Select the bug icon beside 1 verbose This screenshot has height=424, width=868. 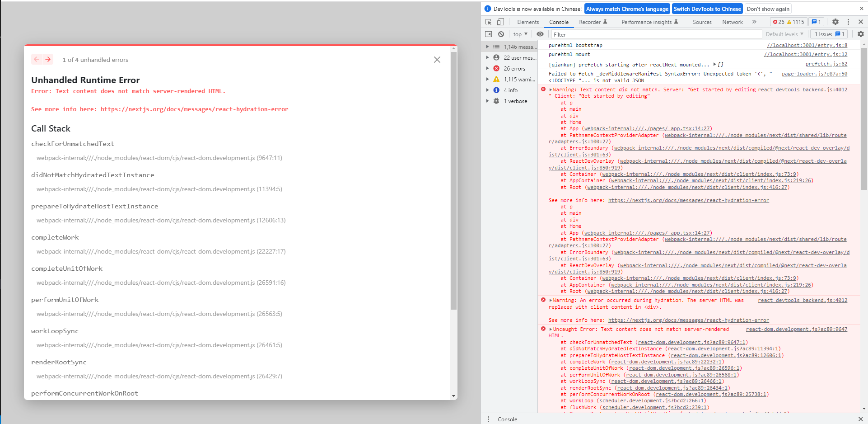point(496,101)
